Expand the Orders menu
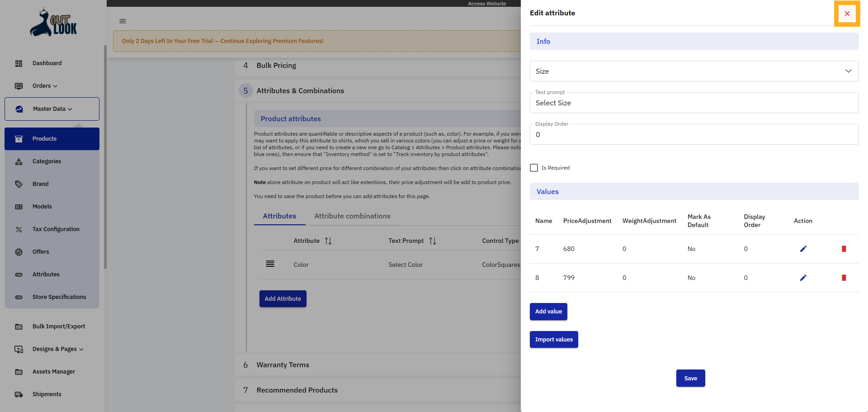Image resolution: width=868 pixels, height=412 pixels. 45,86
